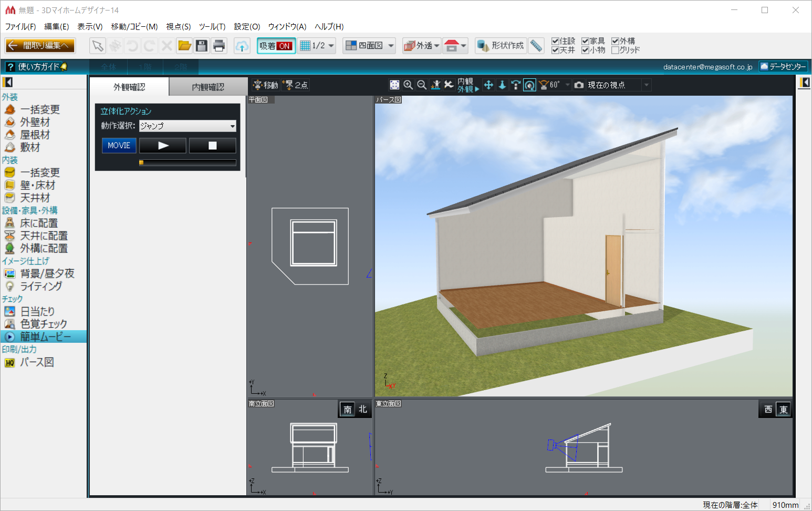Image resolution: width=812 pixels, height=511 pixels.
Task: Click the save floppy disk icon
Action: tap(202, 46)
